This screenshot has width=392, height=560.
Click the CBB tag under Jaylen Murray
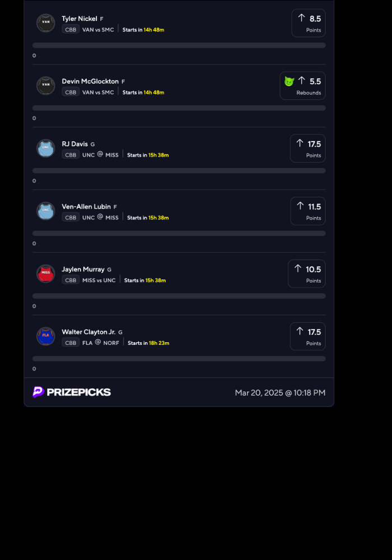pyautogui.click(x=71, y=281)
